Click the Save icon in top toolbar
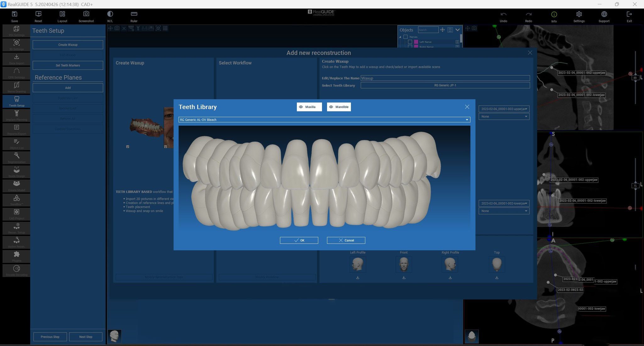The image size is (644, 346). coord(14,14)
